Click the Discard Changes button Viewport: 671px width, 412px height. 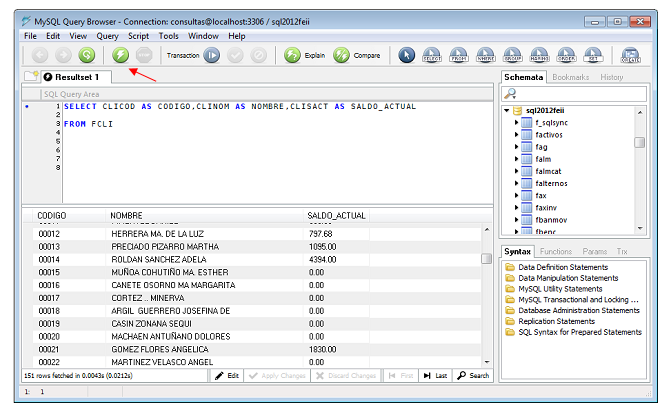tap(346, 376)
